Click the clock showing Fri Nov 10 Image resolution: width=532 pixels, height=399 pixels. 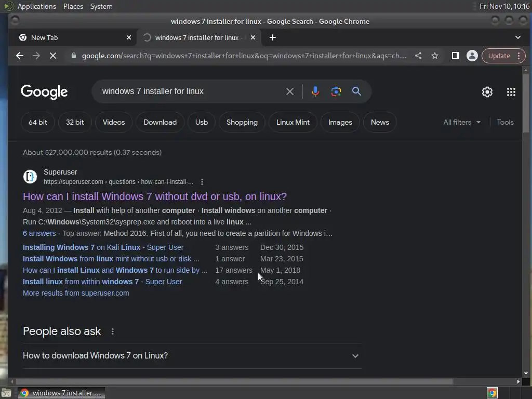click(504, 6)
